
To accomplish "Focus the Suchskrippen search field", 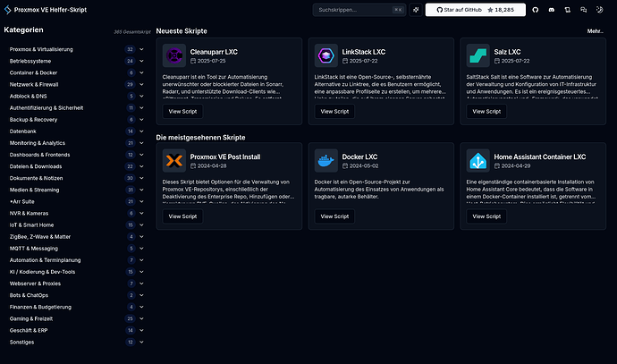I will tap(359, 10).
